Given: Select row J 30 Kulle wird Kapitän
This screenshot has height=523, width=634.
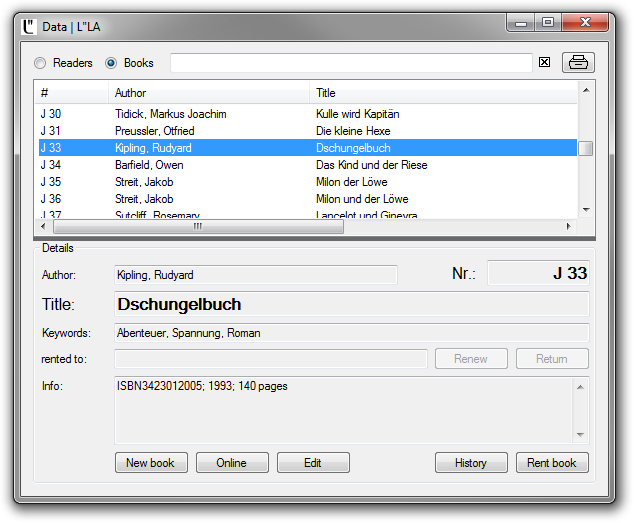Looking at the screenshot, I should [x=300, y=114].
